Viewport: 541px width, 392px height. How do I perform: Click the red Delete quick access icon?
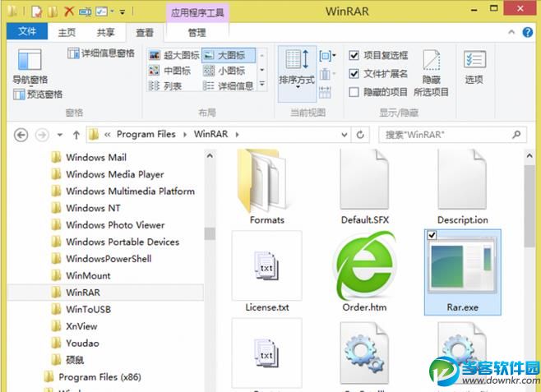tap(69, 12)
